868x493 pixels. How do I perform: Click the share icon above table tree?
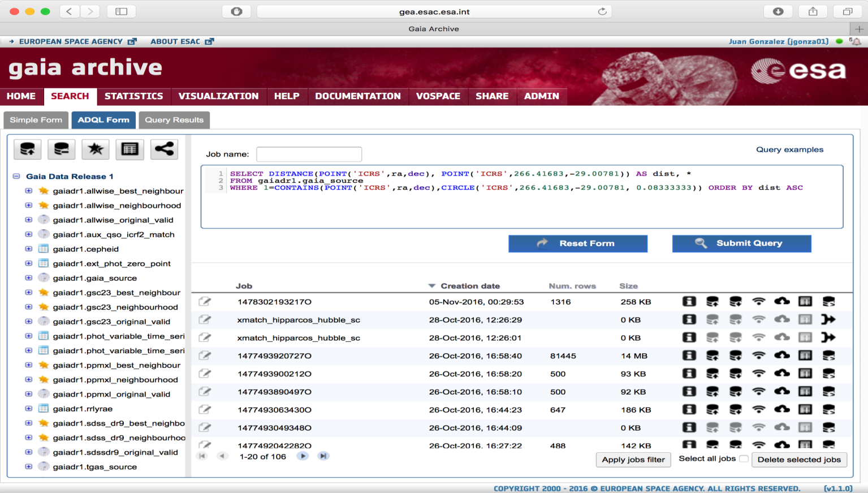[164, 149]
